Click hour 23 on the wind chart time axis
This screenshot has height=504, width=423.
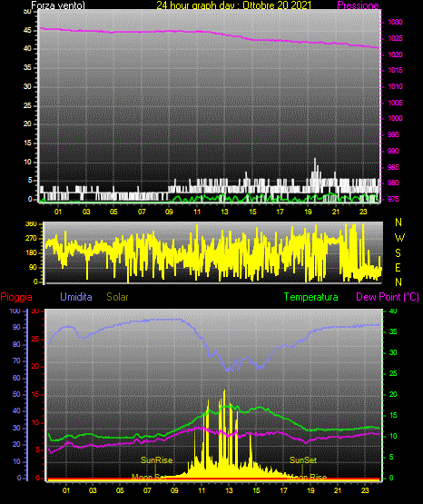[363, 212]
